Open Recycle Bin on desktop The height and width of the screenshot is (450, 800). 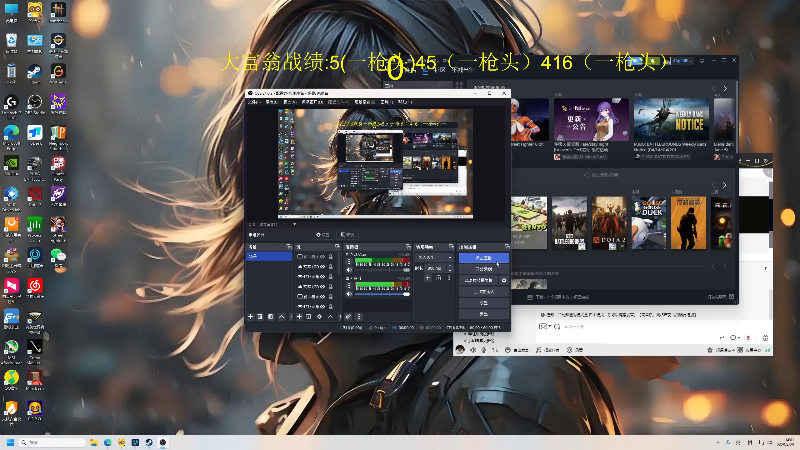pyautogui.click(x=11, y=43)
